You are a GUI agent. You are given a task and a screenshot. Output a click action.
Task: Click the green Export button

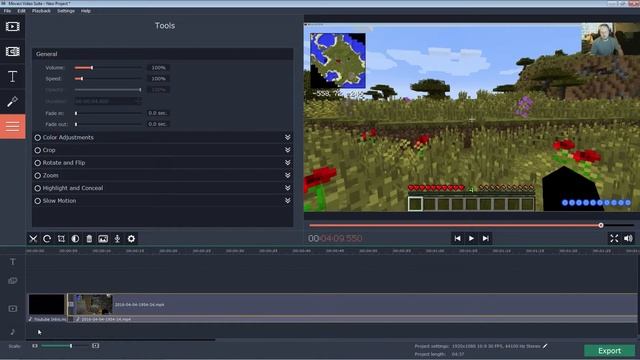(x=609, y=351)
